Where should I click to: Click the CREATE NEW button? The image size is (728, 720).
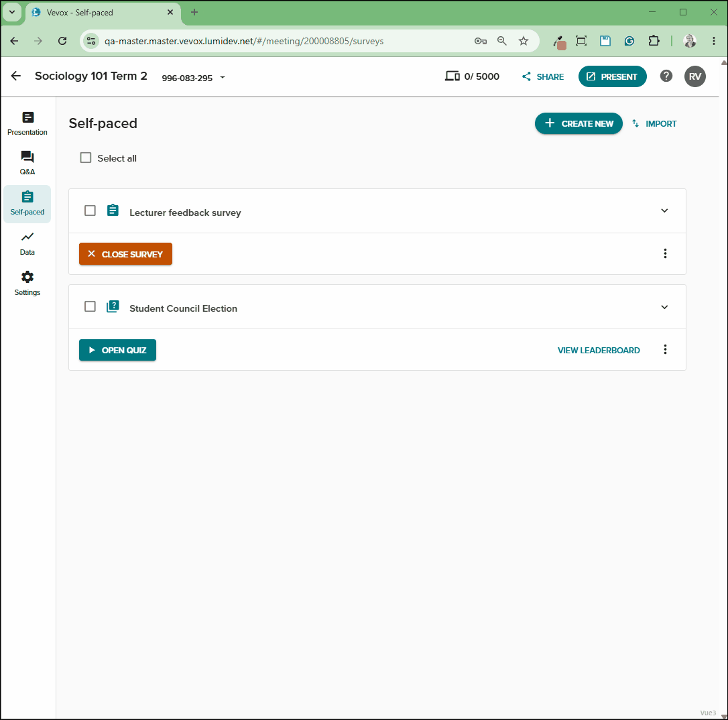[579, 123]
